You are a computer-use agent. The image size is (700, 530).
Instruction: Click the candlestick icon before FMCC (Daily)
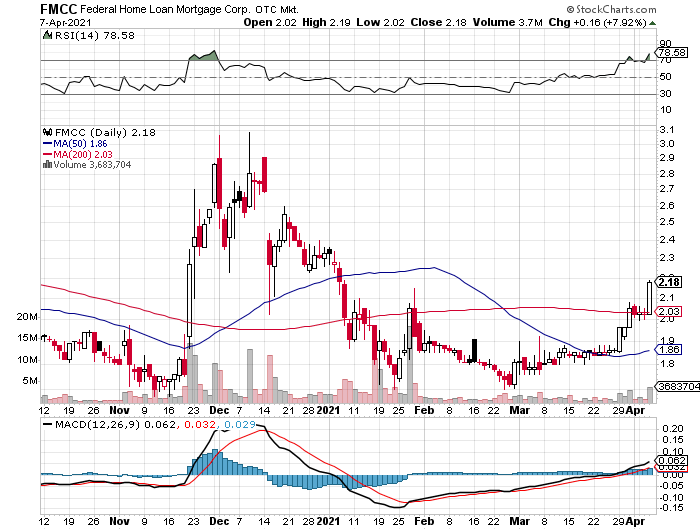pos(47,132)
